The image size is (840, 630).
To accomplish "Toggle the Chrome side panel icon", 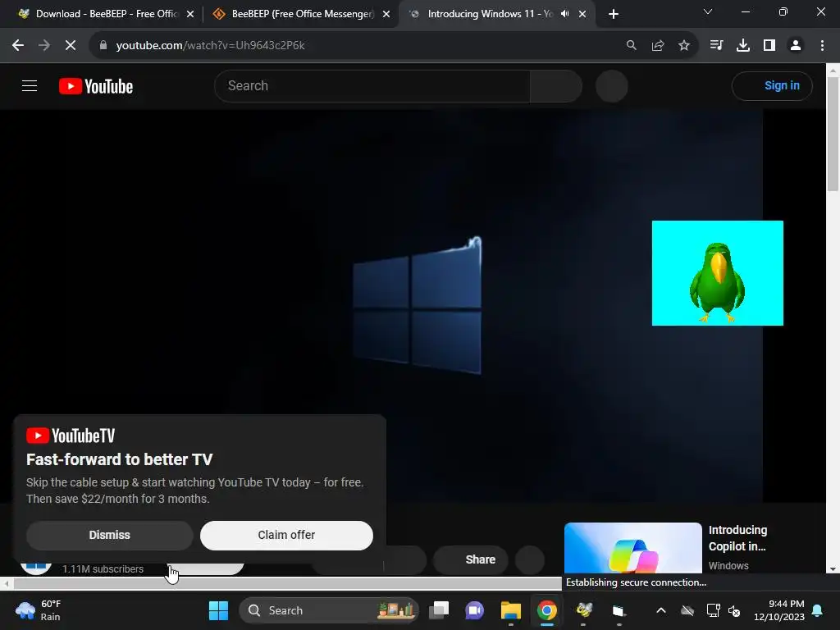I will [769, 46].
